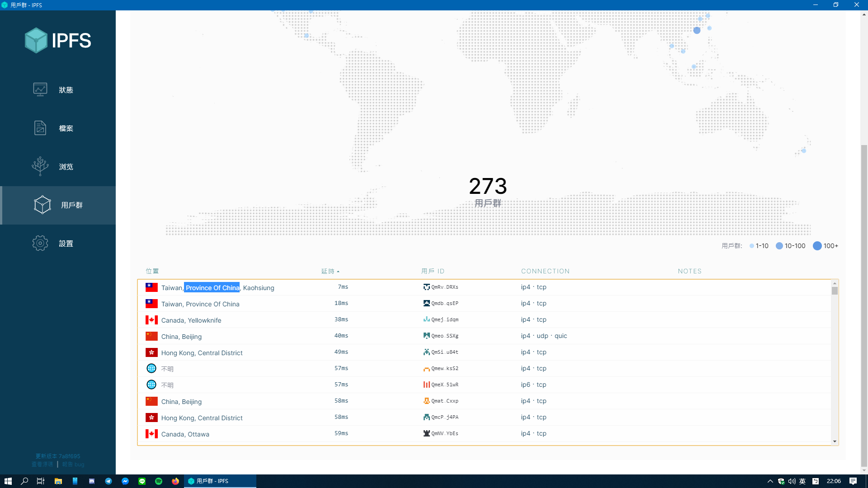Sort the table by 延時 latency column
Viewport: 868px width, 488px height.
[x=330, y=271]
